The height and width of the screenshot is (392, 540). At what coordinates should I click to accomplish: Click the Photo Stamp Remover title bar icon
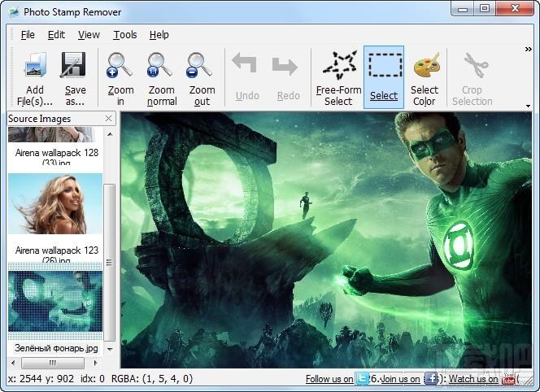tap(14, 12)
